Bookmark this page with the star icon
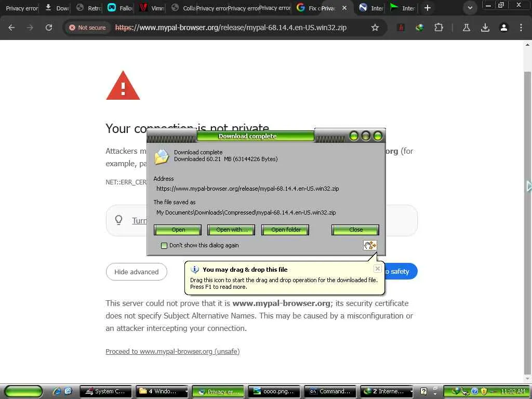Screen dimensions: 532x399 pyautogui.click(x=375, y=28)
